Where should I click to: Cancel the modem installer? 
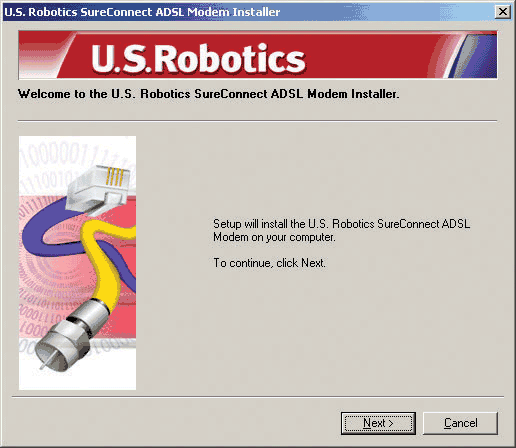click(460, 423)
